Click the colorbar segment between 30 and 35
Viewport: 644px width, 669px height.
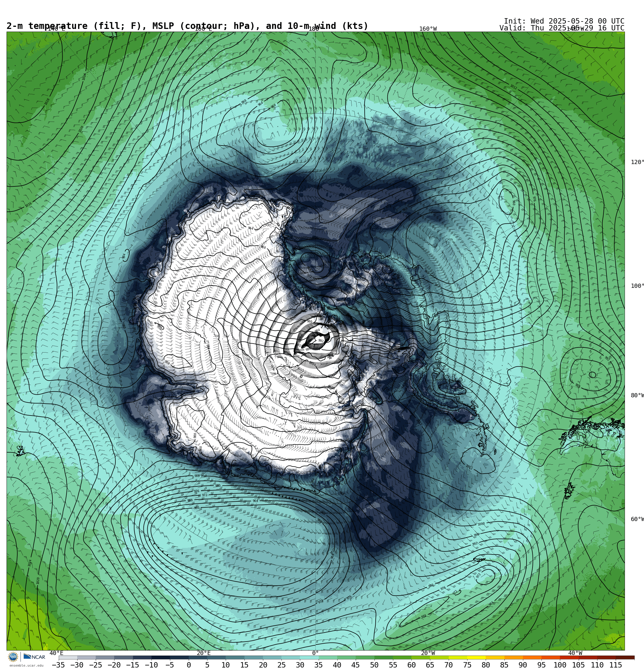309,657
